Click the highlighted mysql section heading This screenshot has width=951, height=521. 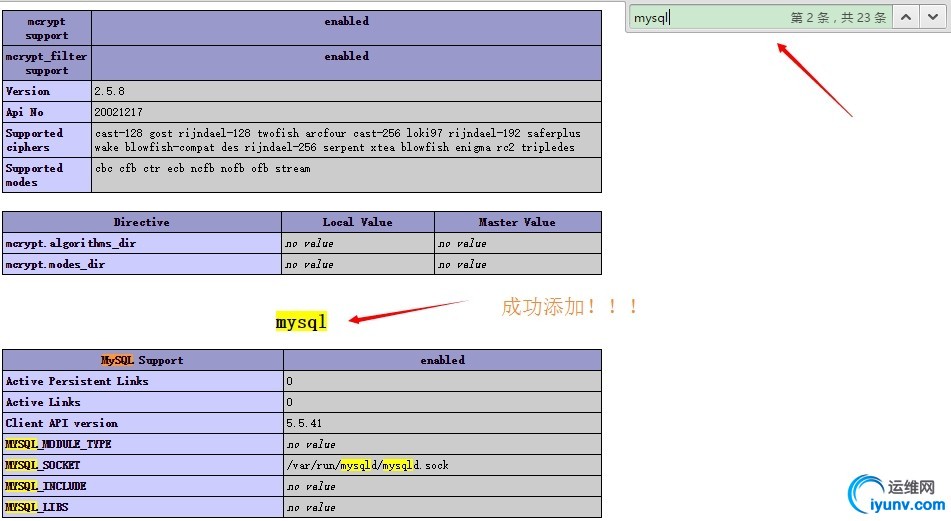301,321
